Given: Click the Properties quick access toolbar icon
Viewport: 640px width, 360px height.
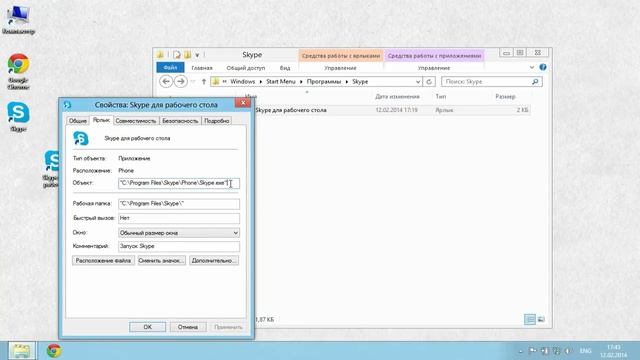Looking at the screenshot, I should tap(176, 55).
